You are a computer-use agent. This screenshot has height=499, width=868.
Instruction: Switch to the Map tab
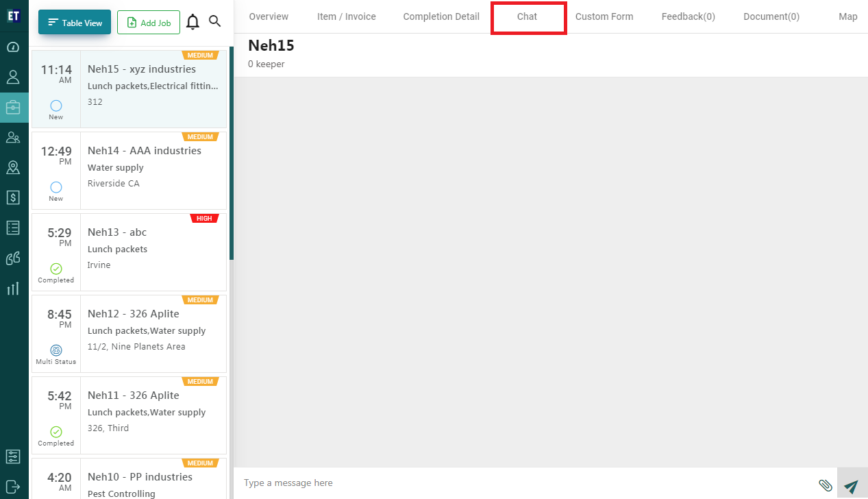[x=848, y=16]
